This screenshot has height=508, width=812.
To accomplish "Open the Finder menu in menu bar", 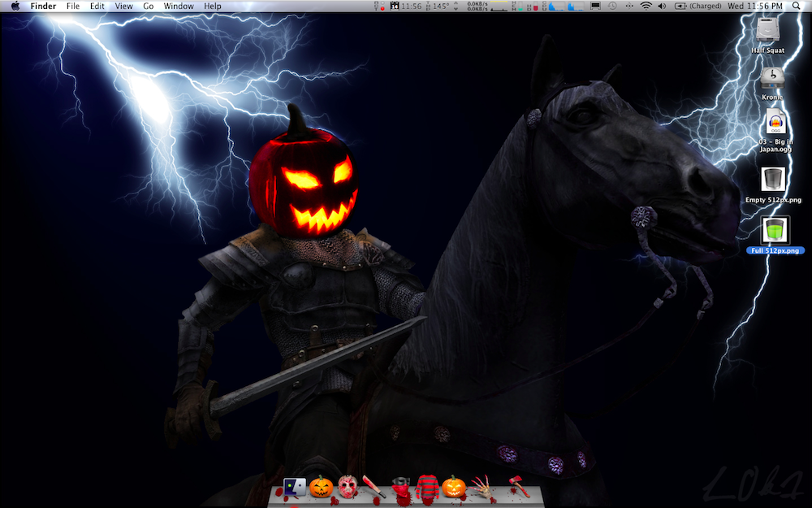I will coord(43,7).
